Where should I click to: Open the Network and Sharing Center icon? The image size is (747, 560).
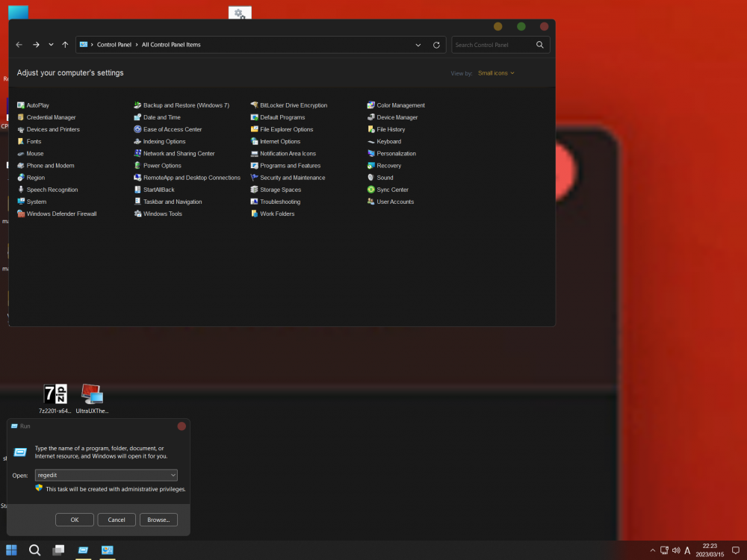click(x=137, y=153)
